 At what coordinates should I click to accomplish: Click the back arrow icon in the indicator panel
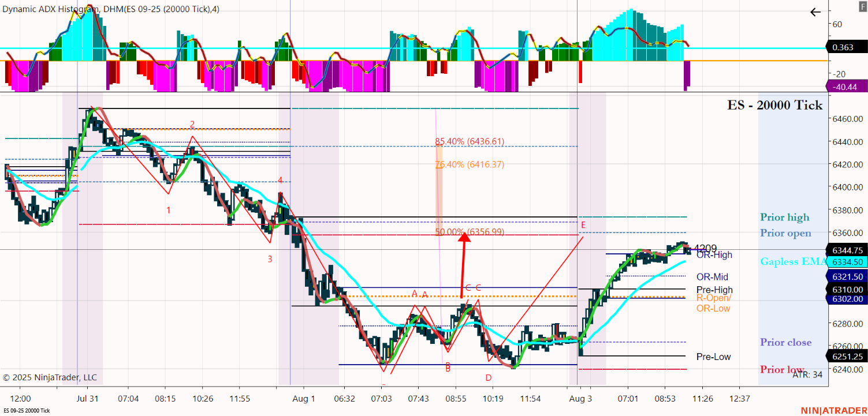[815, 12]
